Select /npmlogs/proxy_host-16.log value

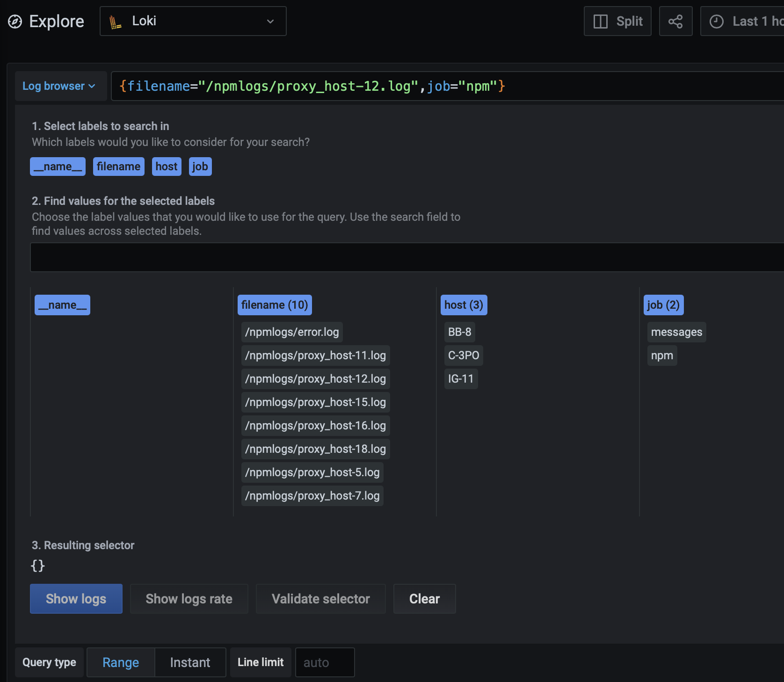(316, 426)
